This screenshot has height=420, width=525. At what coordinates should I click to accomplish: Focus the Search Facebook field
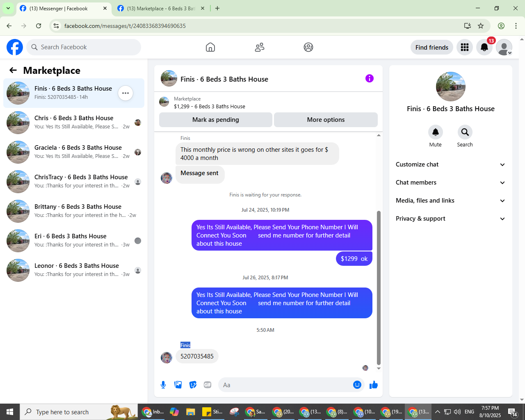click(84, 47)
